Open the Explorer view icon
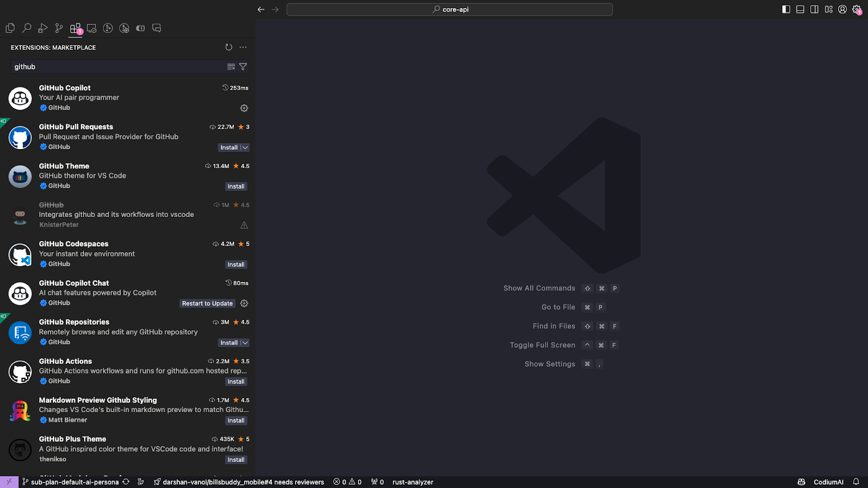 pos(10,28)
